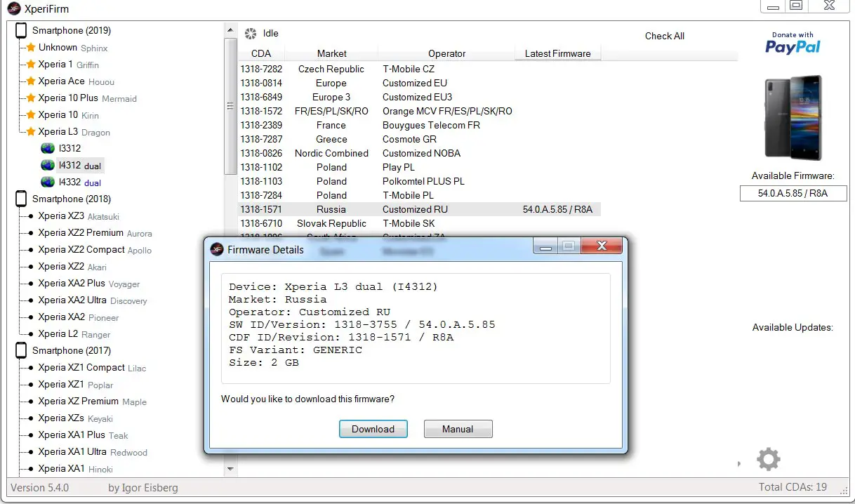The height and width of the screenshot is (504, 855).
Task: Select Xperia XA2 Ultra Discovery
Action: coord(93,300)
